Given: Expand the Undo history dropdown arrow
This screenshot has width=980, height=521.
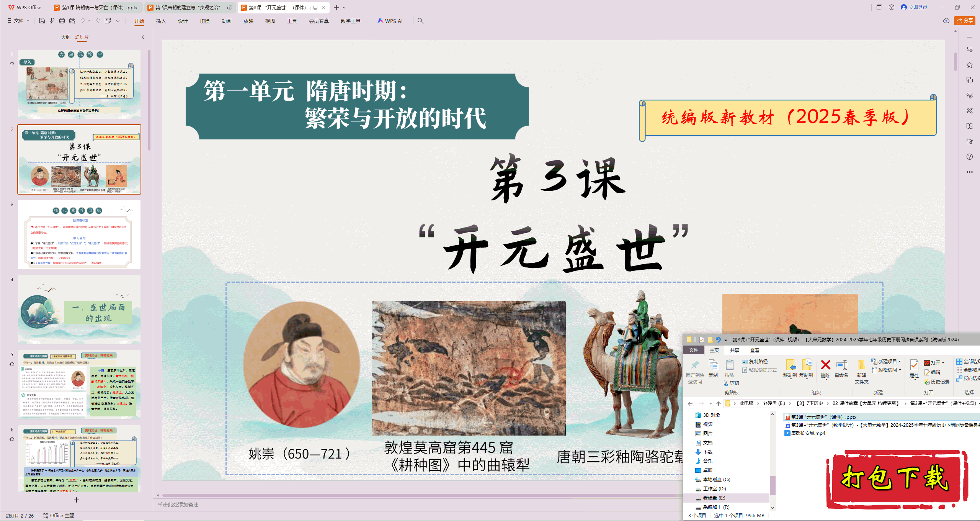Looking at the screenshot, I should pos(89,21).
